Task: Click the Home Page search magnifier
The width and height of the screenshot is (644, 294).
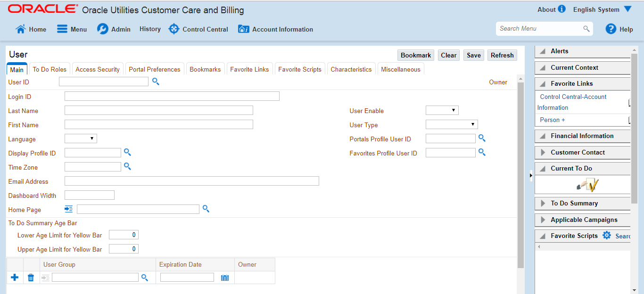Action: click(x=206, y=209)
